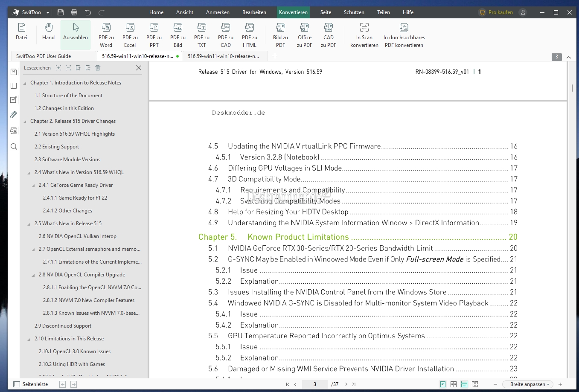Convert PDF zu Bild
Image resolution: width=579 pixels, height=392 pixels.
click(178, 35)
